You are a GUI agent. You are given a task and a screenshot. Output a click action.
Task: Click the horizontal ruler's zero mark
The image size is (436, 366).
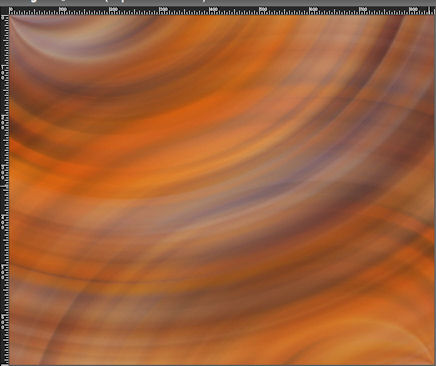pos(12,9)
